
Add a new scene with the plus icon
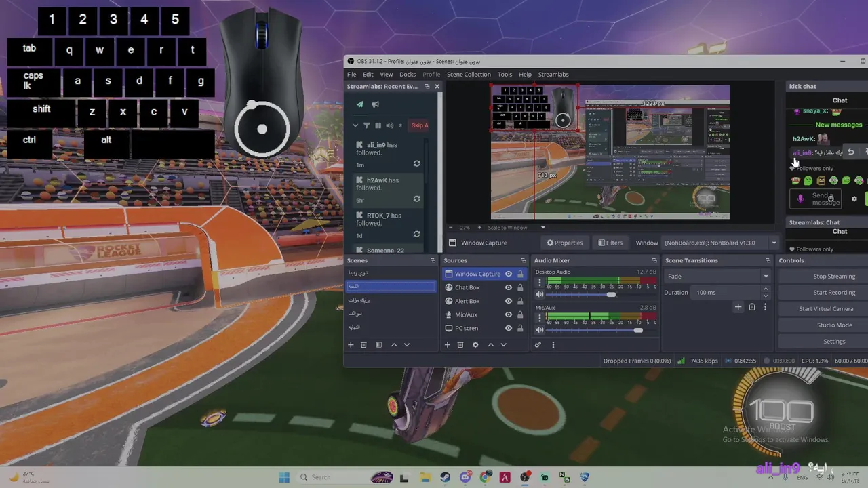point(351,345)
